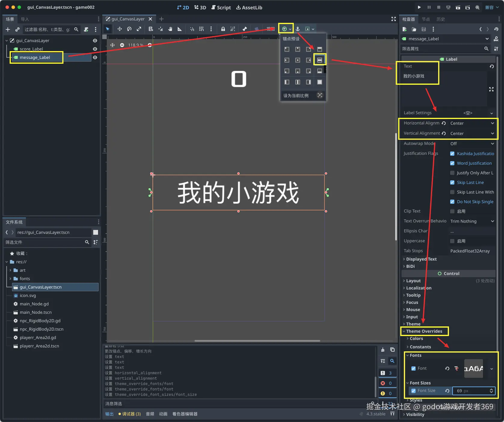Switch to 2D workspace

pyautogui.click(x=183, y=8)
